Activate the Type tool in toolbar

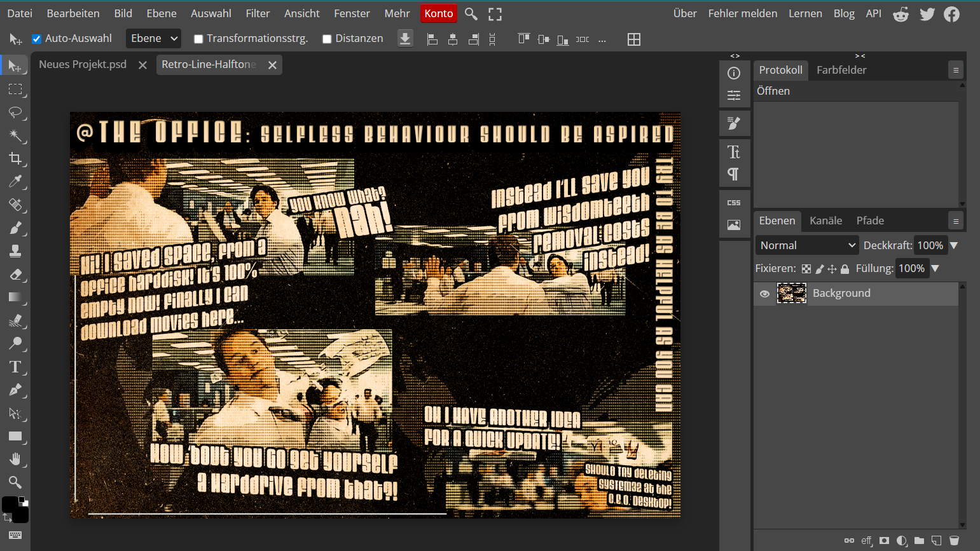point(15,367)
